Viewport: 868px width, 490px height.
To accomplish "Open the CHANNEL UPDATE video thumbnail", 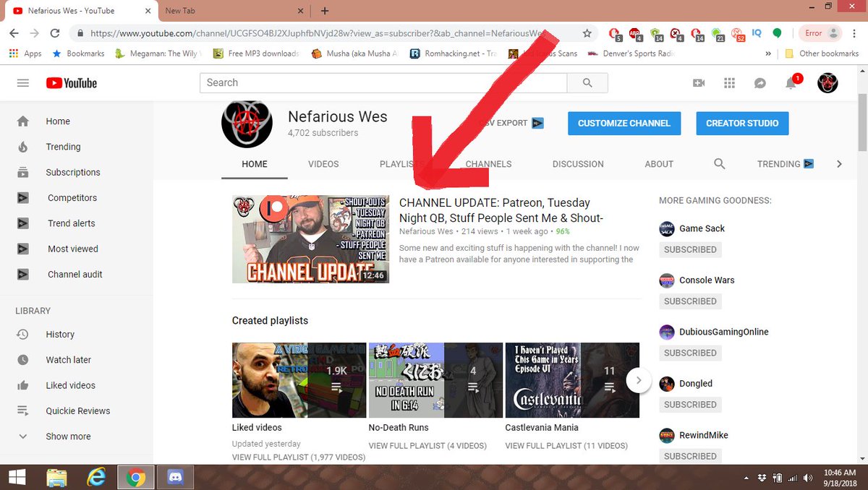I will pyautogui.click(x=310, y=239).
